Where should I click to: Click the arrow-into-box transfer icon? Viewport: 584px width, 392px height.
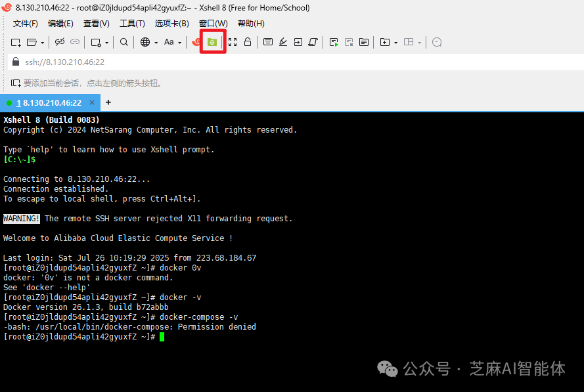click(x=298, y=42)
